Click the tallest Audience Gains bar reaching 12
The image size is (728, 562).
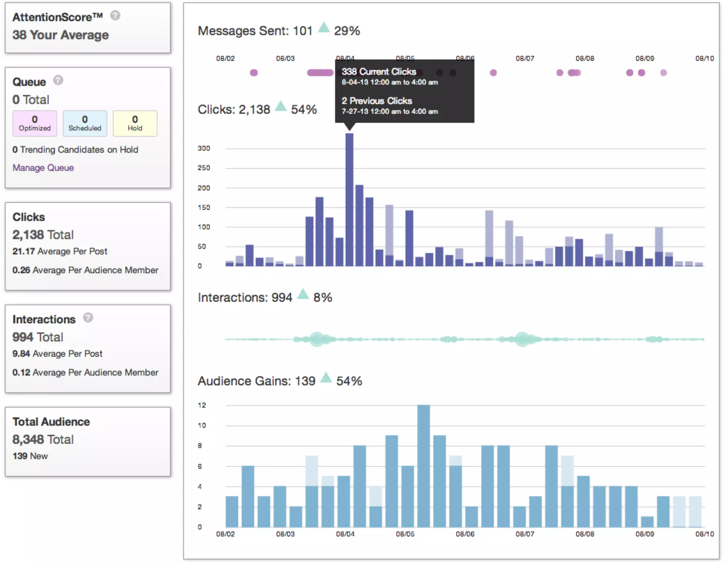click(x=423, y=465)
